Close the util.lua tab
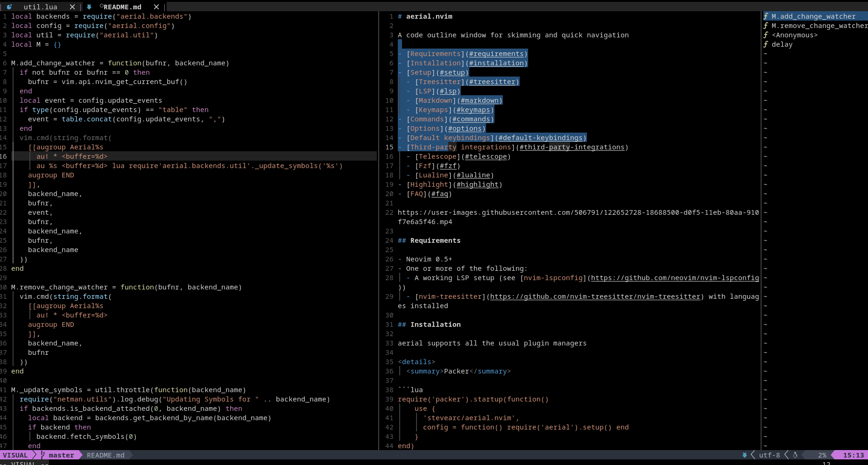 [x=73, y=7]
